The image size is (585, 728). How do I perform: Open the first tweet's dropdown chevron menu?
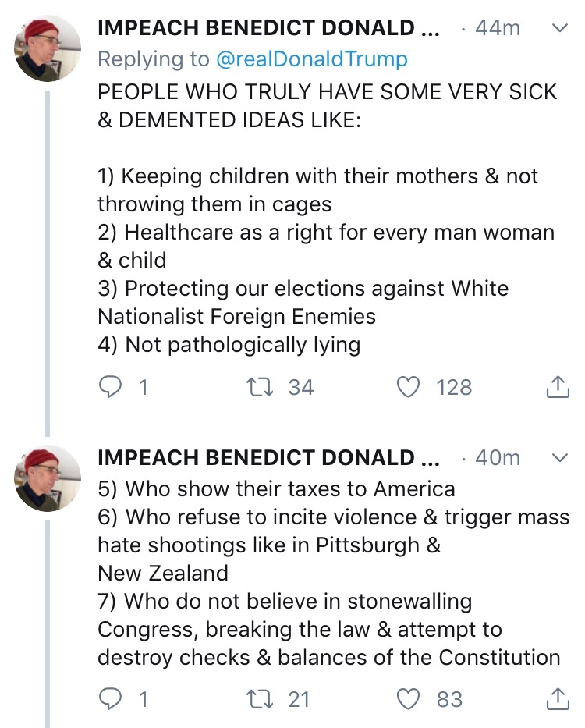(559, 28)
